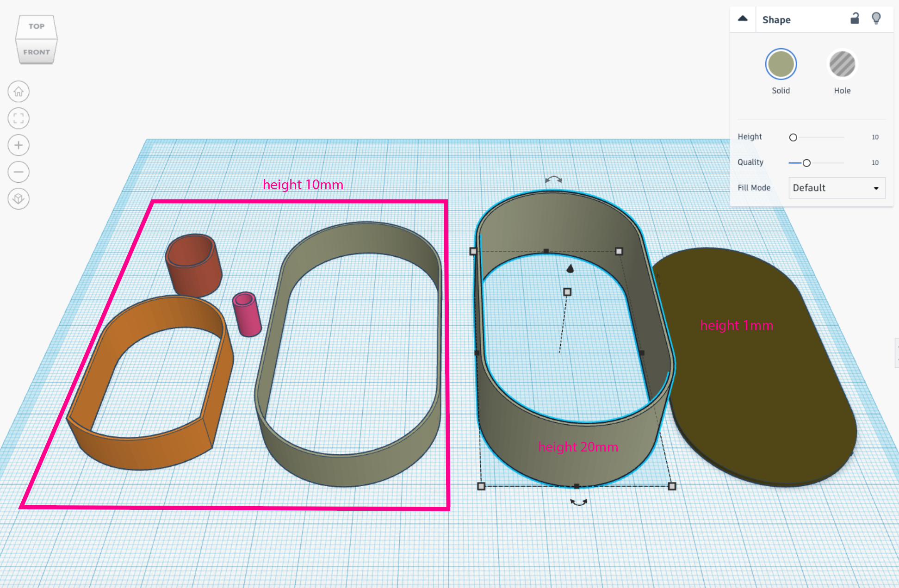Screen dimensions: 899x588
Task: Select the Solid shape option
Action: pos(781,64)
